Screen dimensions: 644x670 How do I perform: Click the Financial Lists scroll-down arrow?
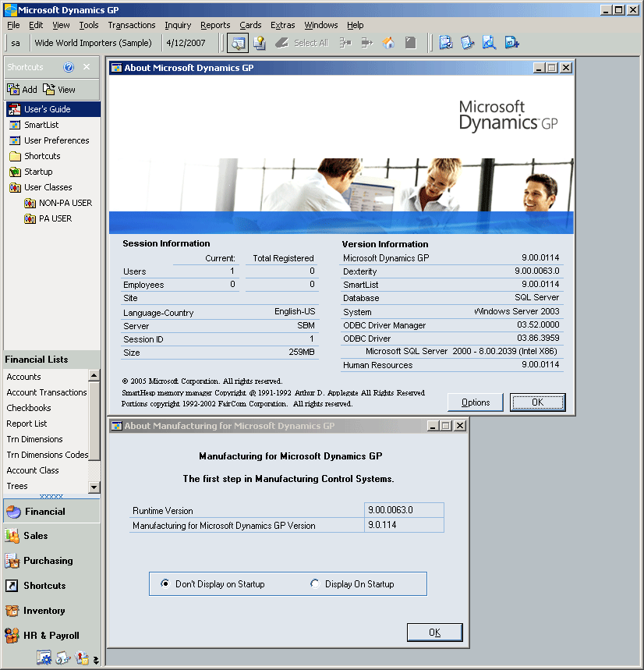94,487
